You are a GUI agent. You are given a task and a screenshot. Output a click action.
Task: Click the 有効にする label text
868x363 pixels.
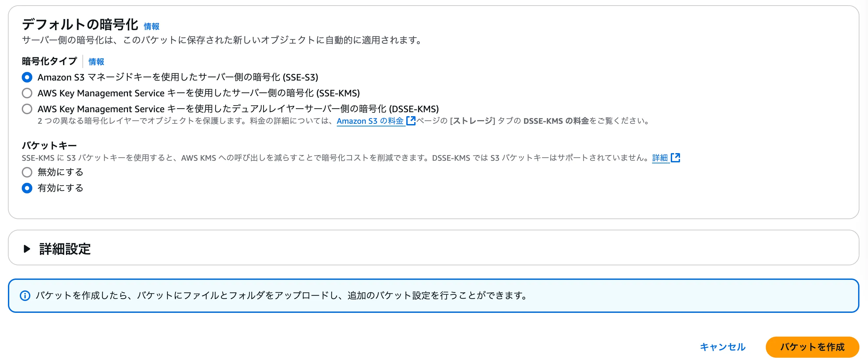[x=60, y=188]
